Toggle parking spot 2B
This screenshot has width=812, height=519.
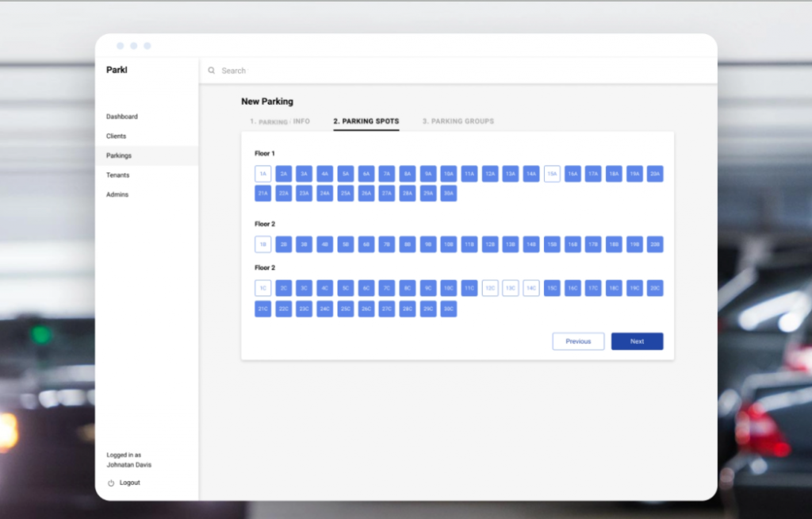coord(284,244)
